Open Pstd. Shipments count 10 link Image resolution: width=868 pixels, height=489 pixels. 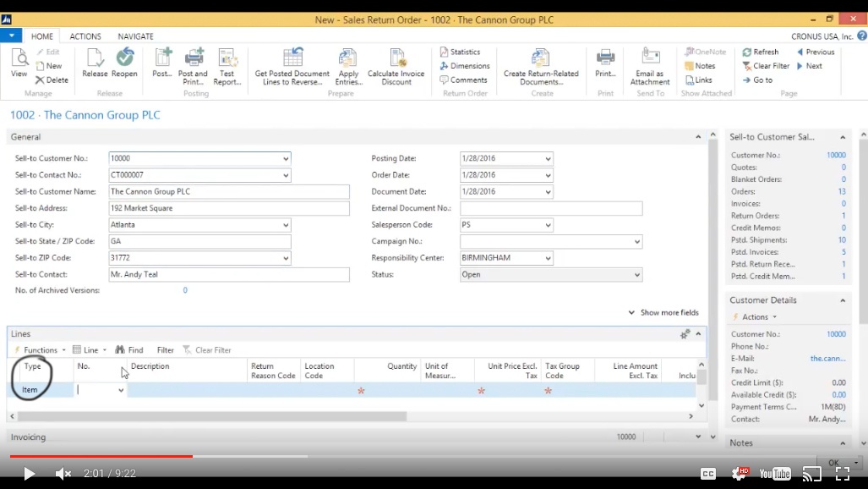click(x=842, y=240)
